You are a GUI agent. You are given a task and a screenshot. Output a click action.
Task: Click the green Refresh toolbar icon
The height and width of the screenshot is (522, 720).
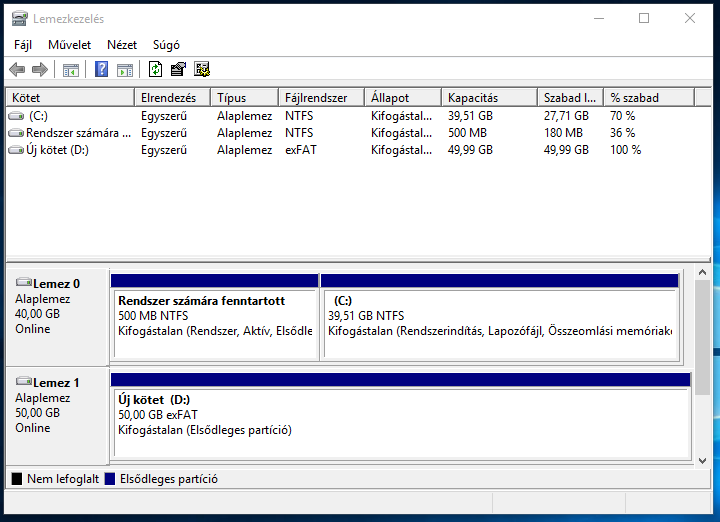(155, 69)
